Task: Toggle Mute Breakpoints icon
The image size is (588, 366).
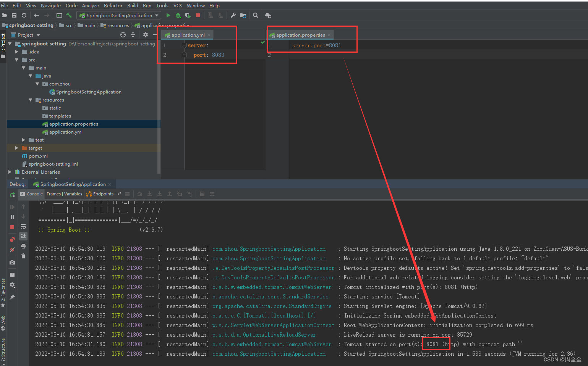Action: 12,249
